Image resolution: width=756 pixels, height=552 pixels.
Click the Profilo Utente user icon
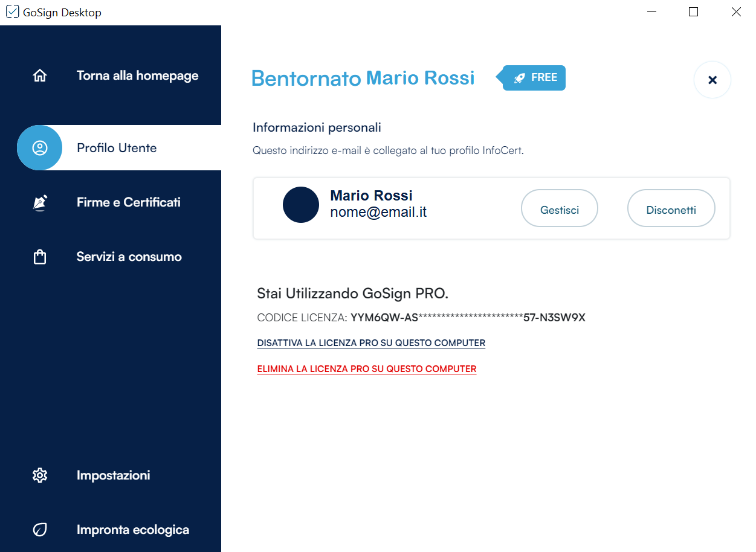(x=40, y=148)
